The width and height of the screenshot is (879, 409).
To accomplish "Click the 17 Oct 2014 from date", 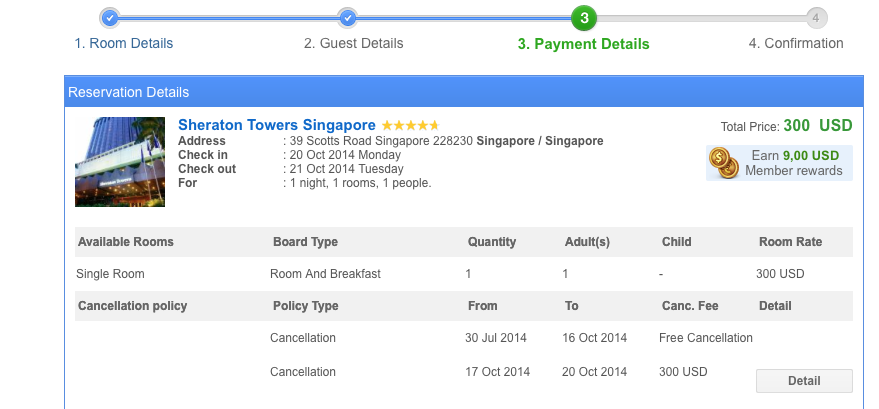I will point(497,371).
